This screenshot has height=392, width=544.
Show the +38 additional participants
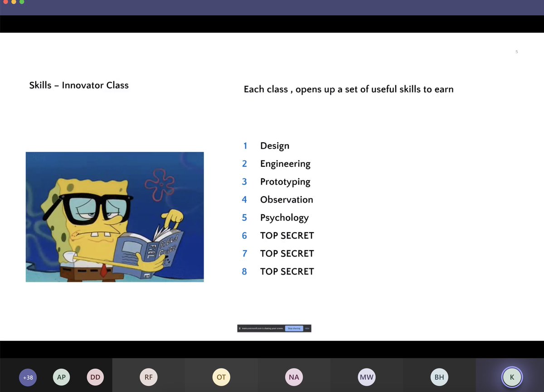click(x=28, y=377)
